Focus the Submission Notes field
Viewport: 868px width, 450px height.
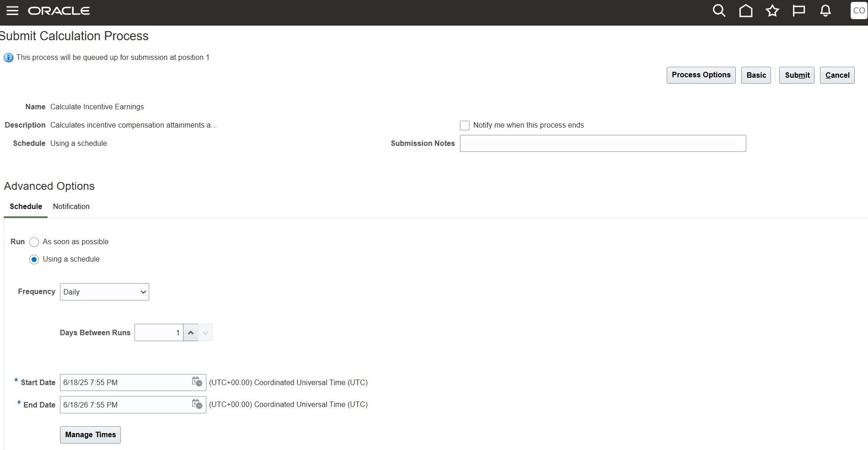tap(603, 144)
